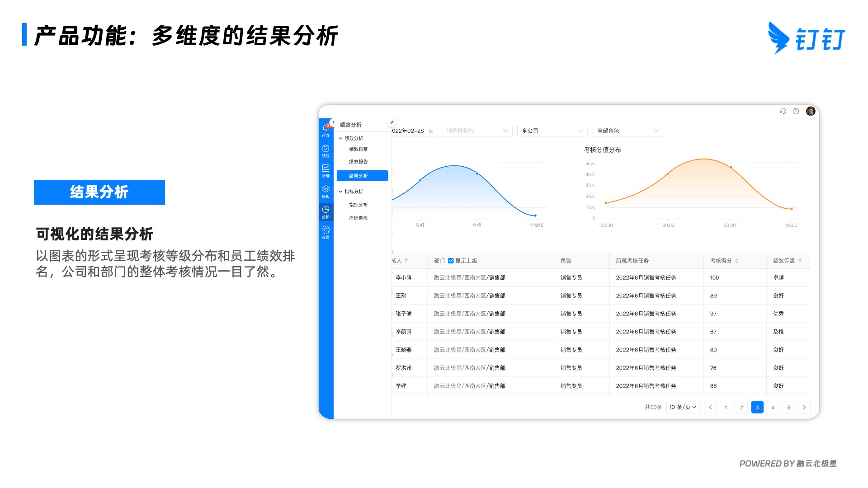The height and width of the screenshot is (488, 868).
Task: Open the help question mark icon
Action: 796,111
